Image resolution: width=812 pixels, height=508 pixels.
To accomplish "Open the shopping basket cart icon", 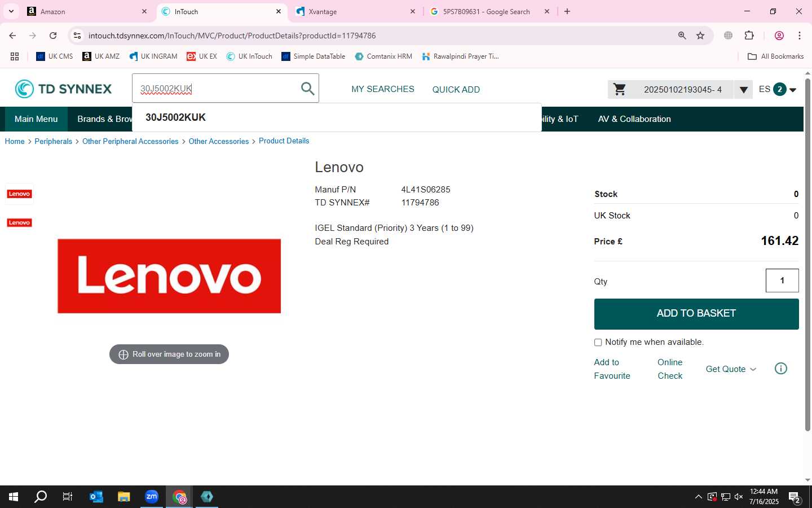I will click(x=620, y=89).
